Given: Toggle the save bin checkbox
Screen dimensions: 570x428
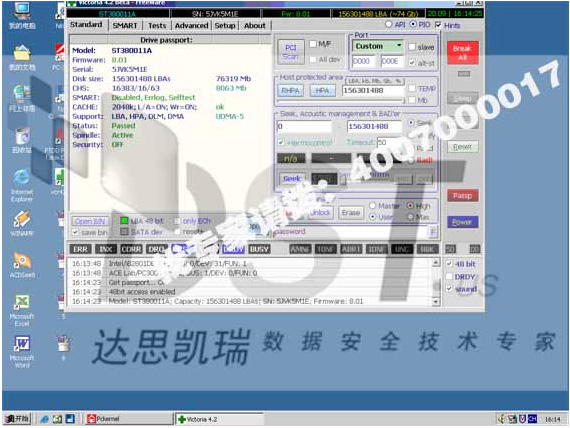Looking at the screenshot, I should click(75, 232).
